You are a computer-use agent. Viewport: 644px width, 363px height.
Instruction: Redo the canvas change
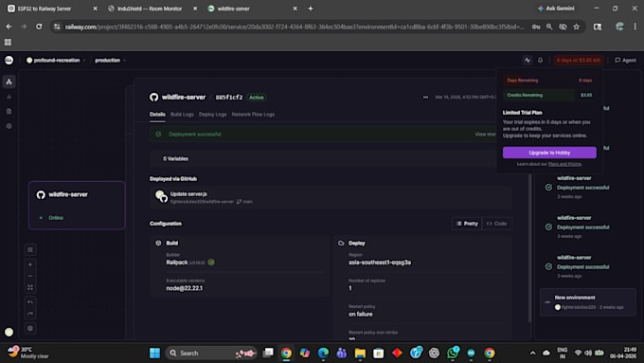click(x=30, y=314)
